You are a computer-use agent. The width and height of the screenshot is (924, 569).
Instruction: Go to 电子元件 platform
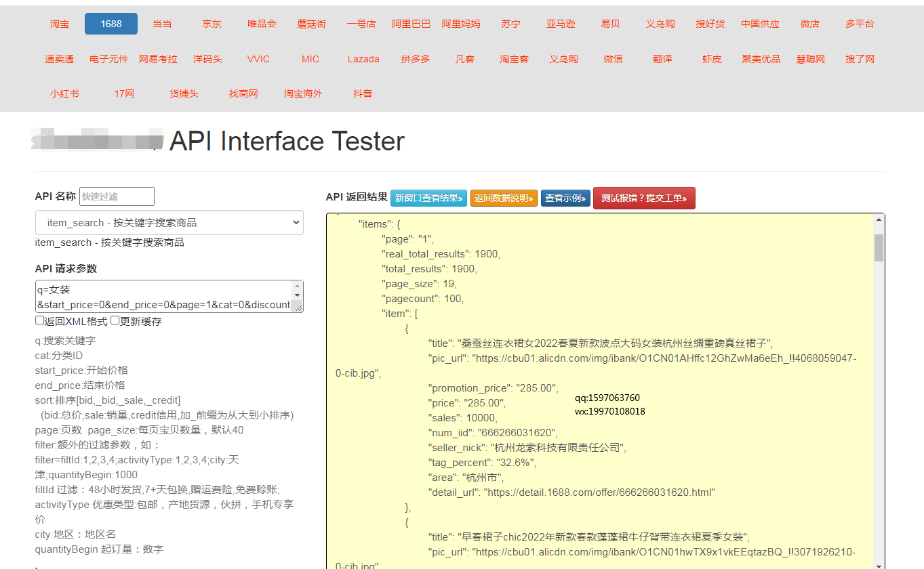tap(108, 59)
